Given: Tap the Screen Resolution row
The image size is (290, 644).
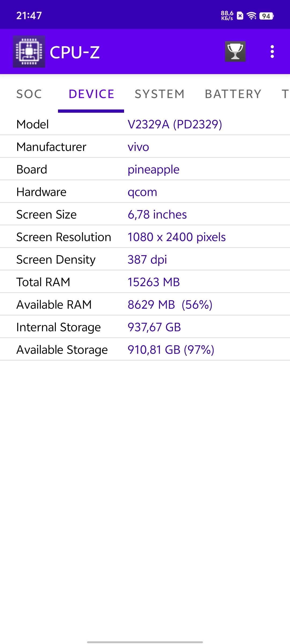Looking at the screenshot, I should 145,237.
